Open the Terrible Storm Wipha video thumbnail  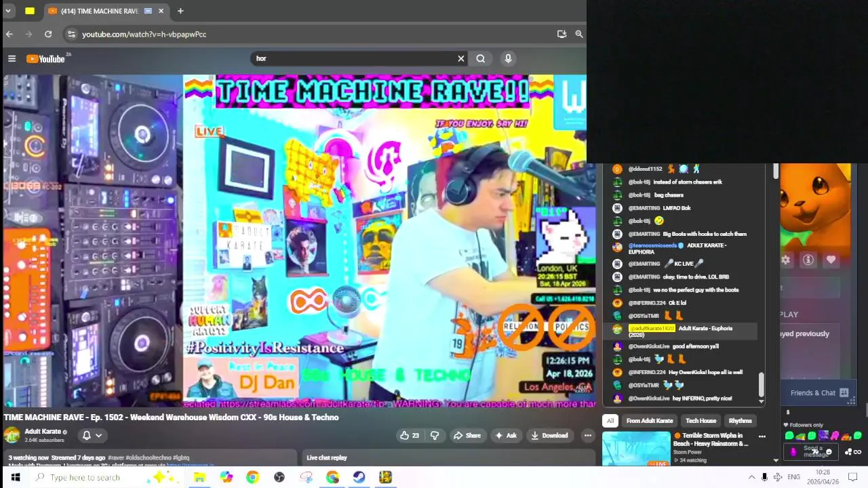[636, 449]
